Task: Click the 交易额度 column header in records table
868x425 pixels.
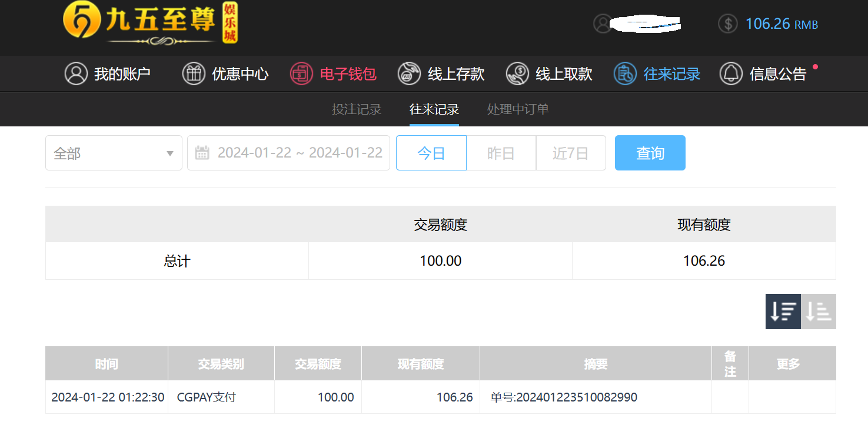Action: (318, 364)
